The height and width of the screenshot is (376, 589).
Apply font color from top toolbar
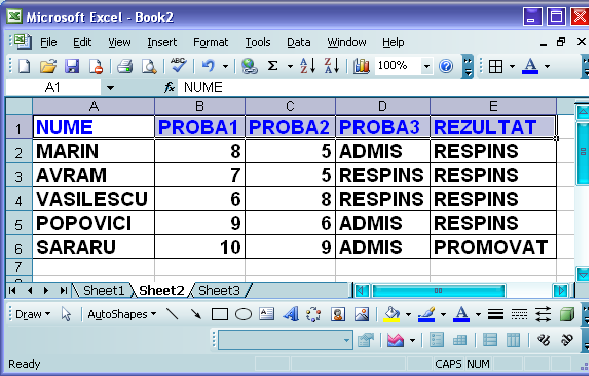click(x=530, y=66)
